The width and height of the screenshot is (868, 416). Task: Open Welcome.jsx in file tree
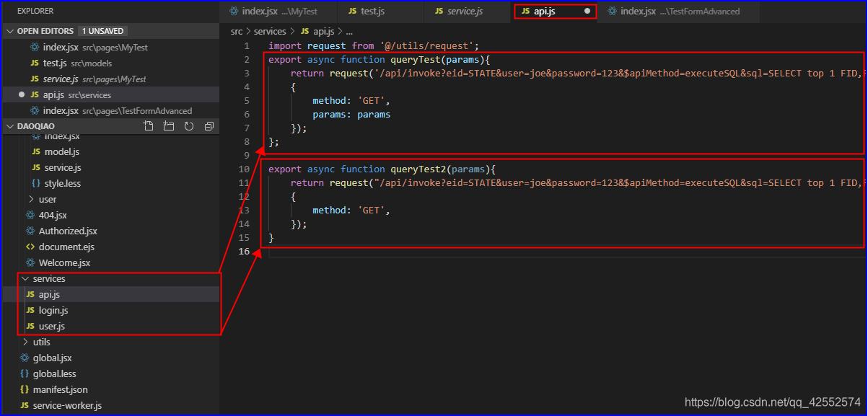(x=110, y=263)
